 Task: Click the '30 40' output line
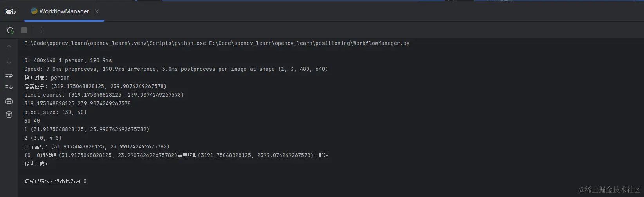pos(32,121)
